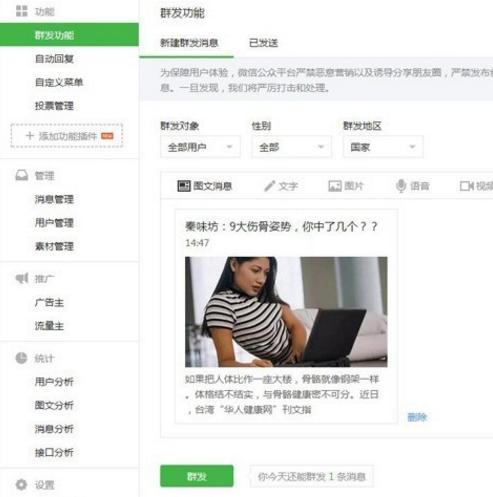Open 用户分析 under 统计
This screenshot has width=493, height=497.
(x=54, y=382)
